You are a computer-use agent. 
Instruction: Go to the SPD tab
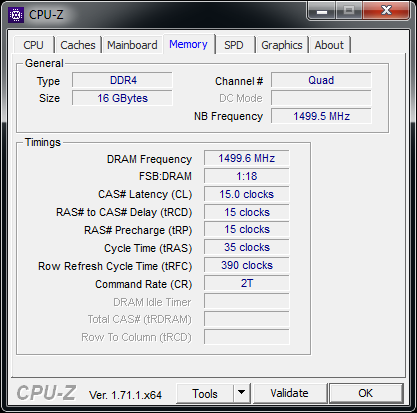(x=234, y=45)
